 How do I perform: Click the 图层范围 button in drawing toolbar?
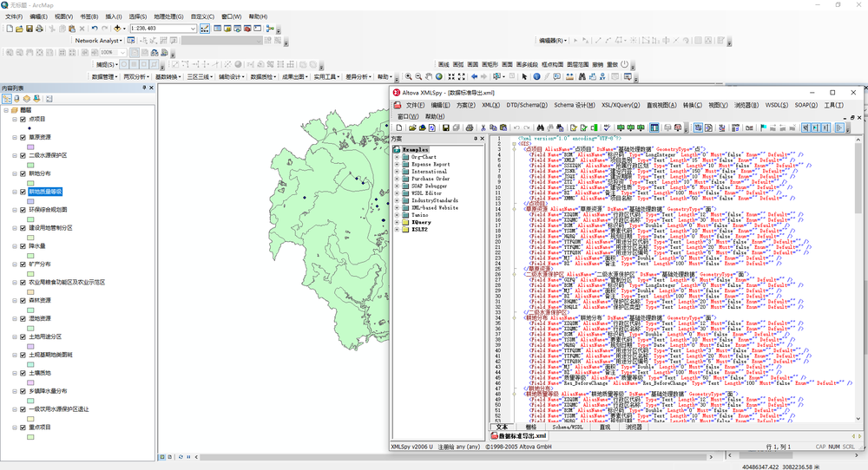578,65
